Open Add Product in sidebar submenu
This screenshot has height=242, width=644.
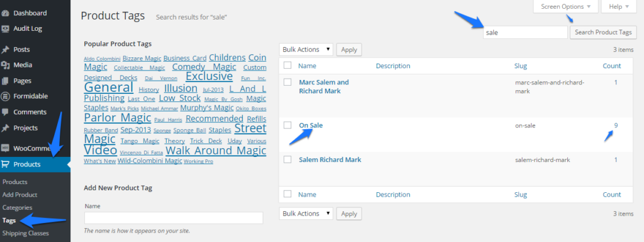coord(19,195)
